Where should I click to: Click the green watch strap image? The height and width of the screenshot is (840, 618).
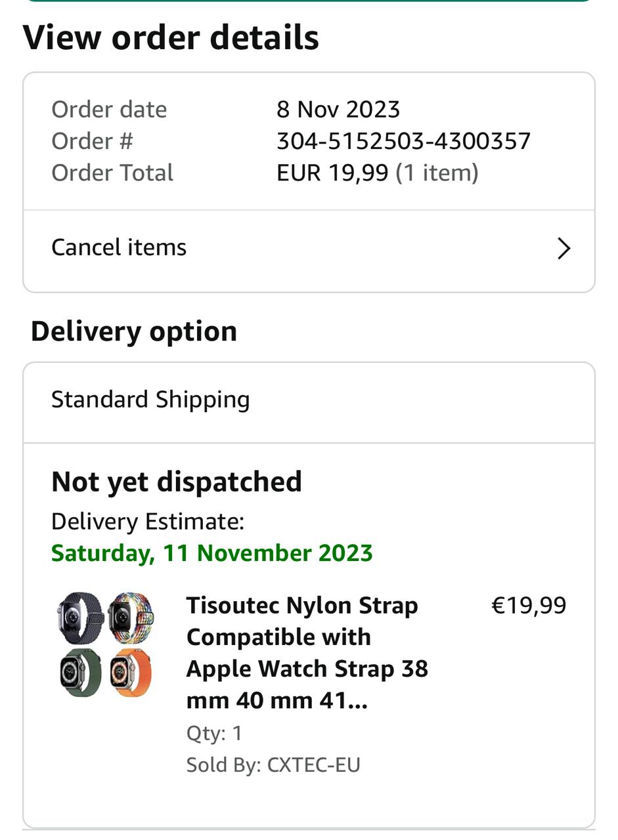(x=80, y=672)
